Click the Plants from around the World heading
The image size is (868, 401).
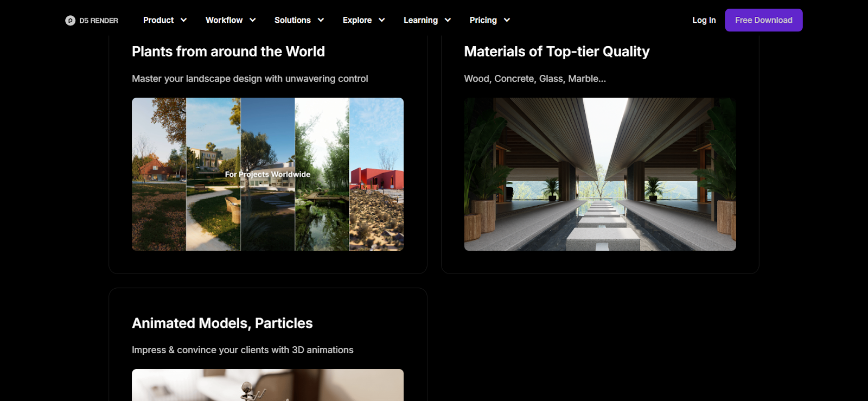228,52
